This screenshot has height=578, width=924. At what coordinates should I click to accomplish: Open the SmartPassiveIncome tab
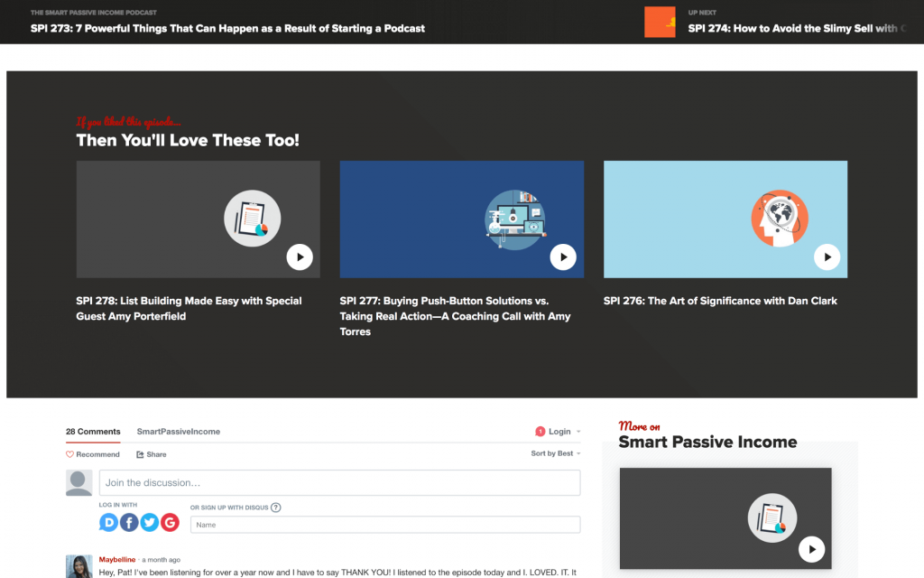pos(179,432)
